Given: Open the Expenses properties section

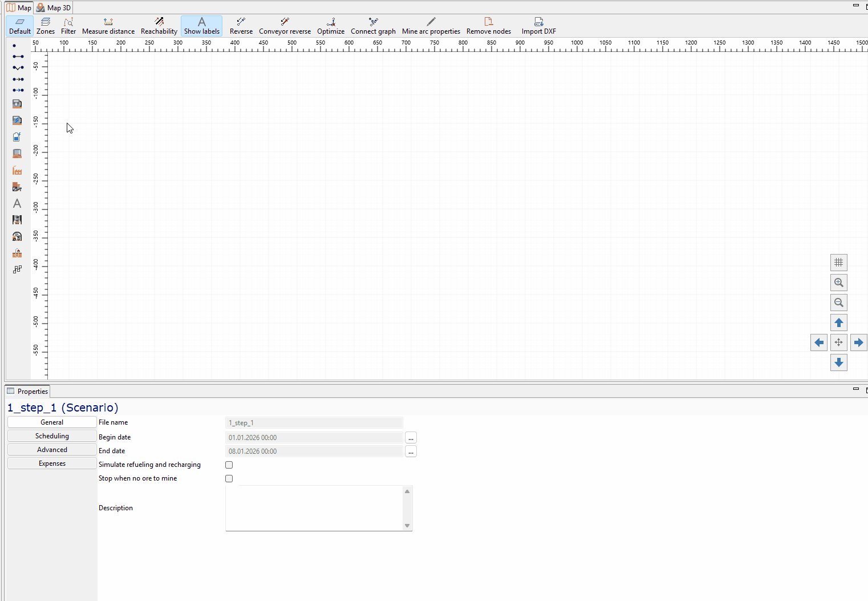Looking at the screenshot, I should coord(52,463).
